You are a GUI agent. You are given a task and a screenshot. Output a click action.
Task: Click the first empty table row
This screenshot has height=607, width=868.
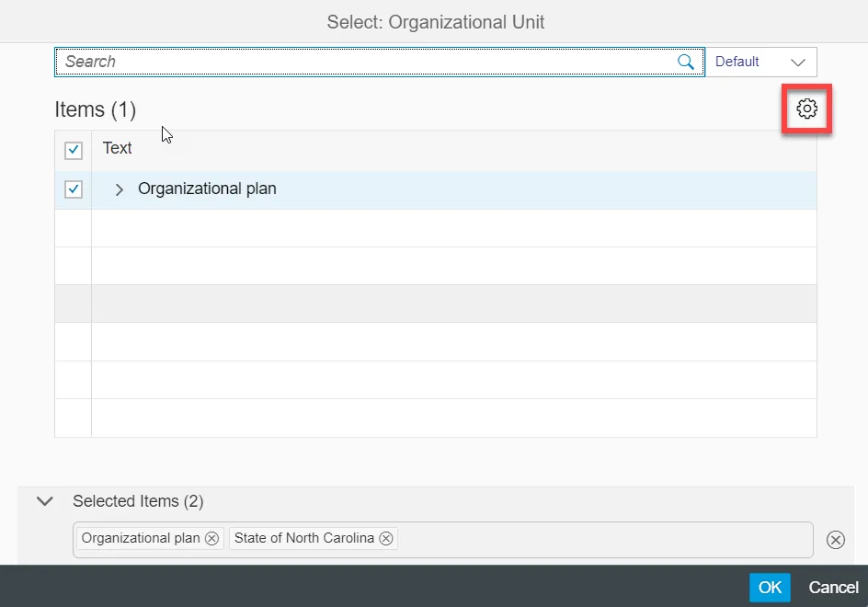pos(451,228)
